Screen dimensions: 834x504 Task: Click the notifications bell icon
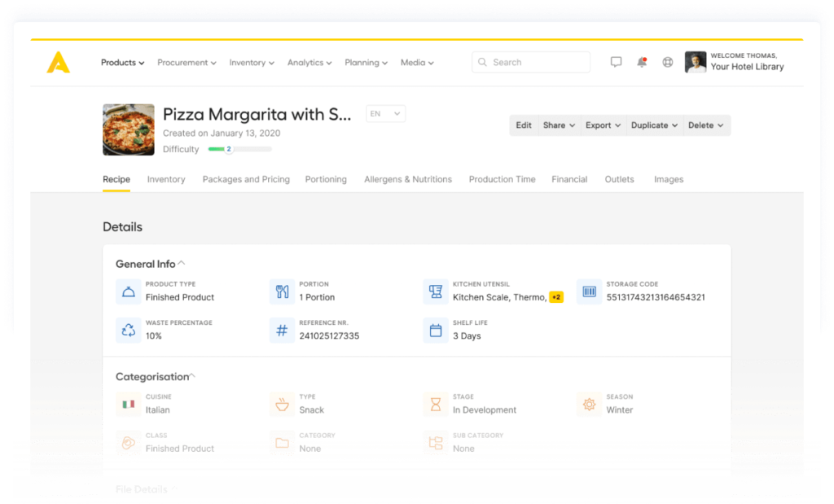pos(642,62)
